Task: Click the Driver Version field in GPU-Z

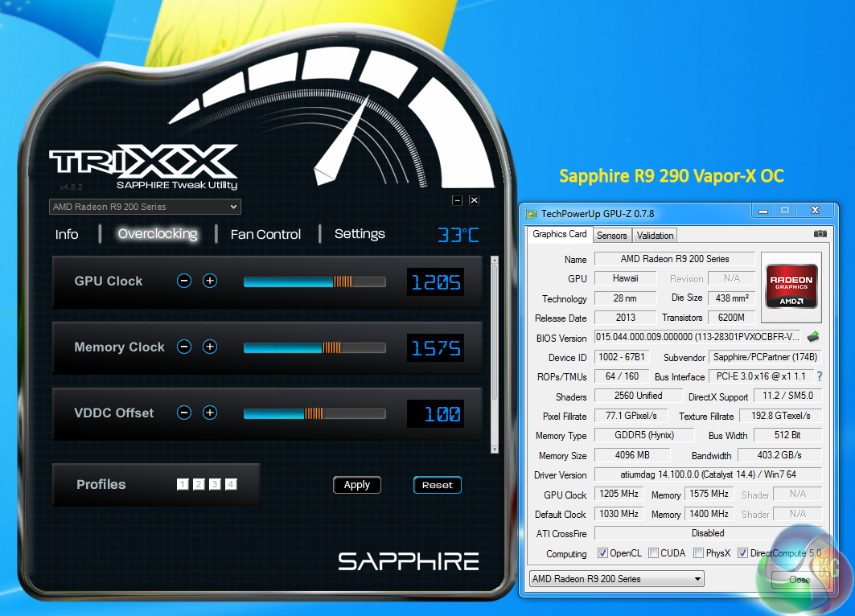Action: point(708,474)
